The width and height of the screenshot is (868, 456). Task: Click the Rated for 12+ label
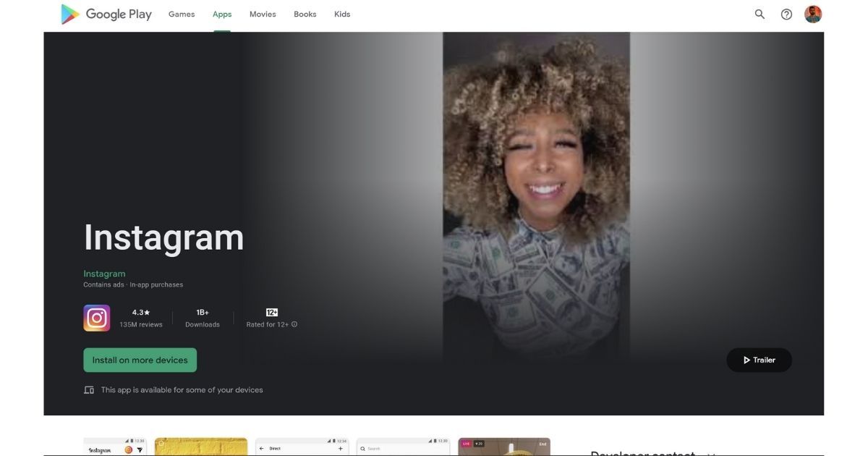click(267, 324)
